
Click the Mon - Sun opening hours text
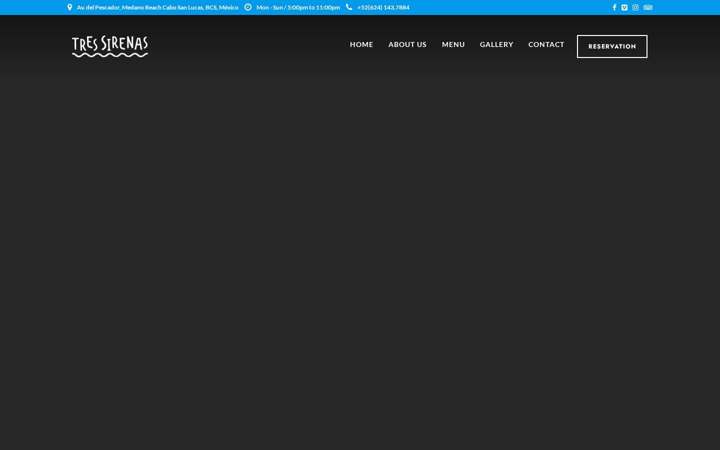coord(298,7)
